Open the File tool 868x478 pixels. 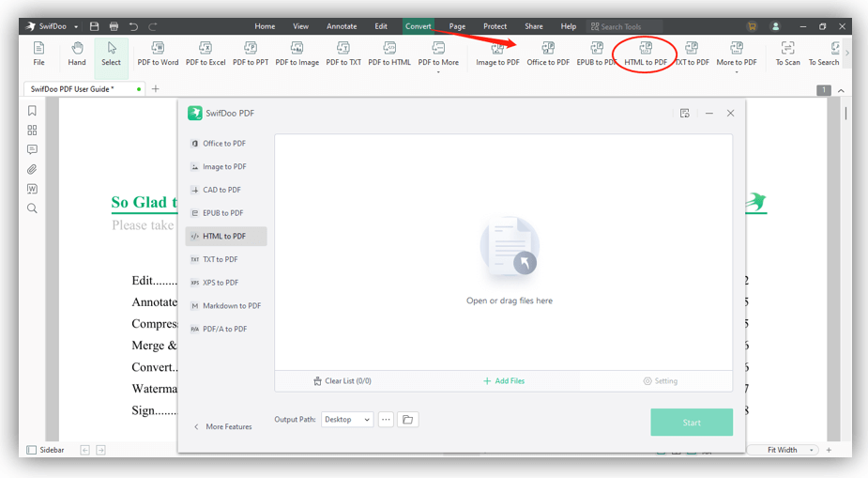coord(38,54)
